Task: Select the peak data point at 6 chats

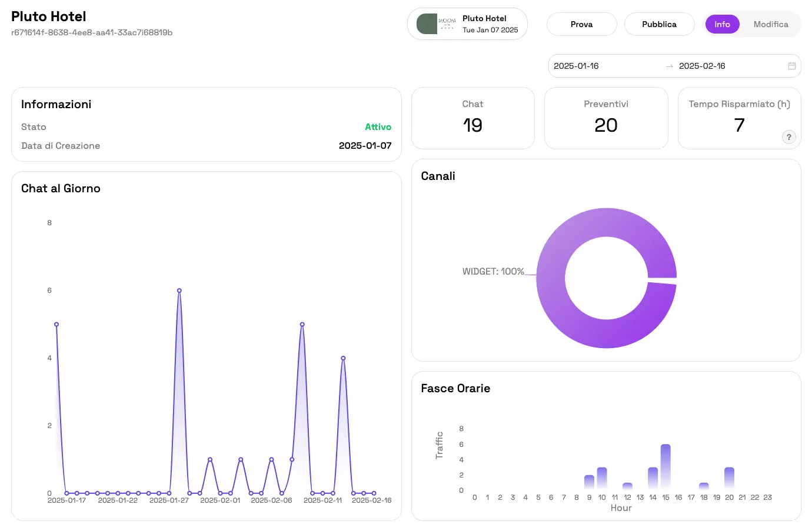Action: (x=179, y=290)
